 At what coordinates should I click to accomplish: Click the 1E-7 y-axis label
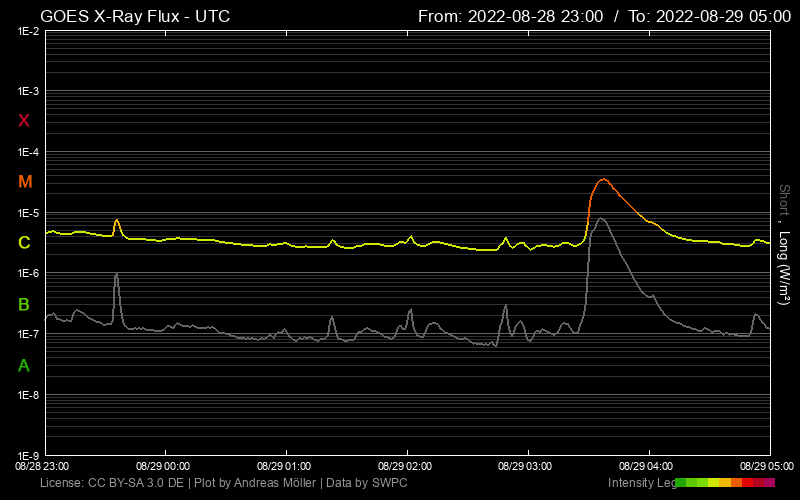[29, 334]
